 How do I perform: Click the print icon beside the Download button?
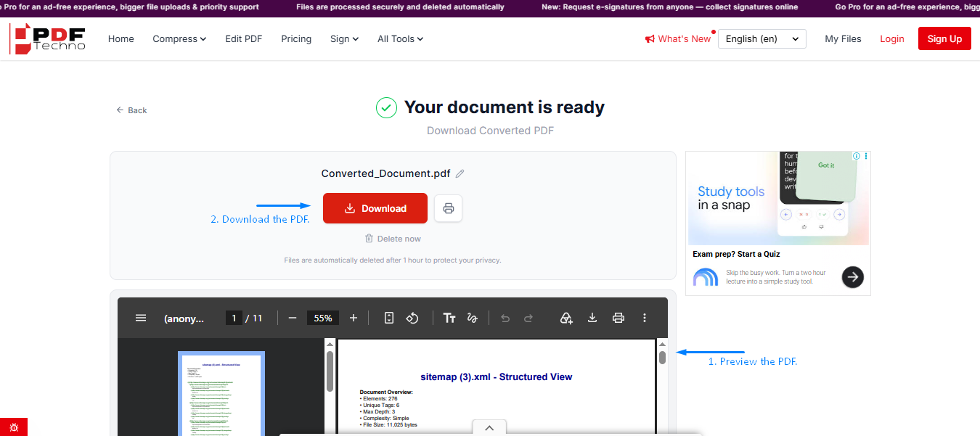[x=449, y=208]
